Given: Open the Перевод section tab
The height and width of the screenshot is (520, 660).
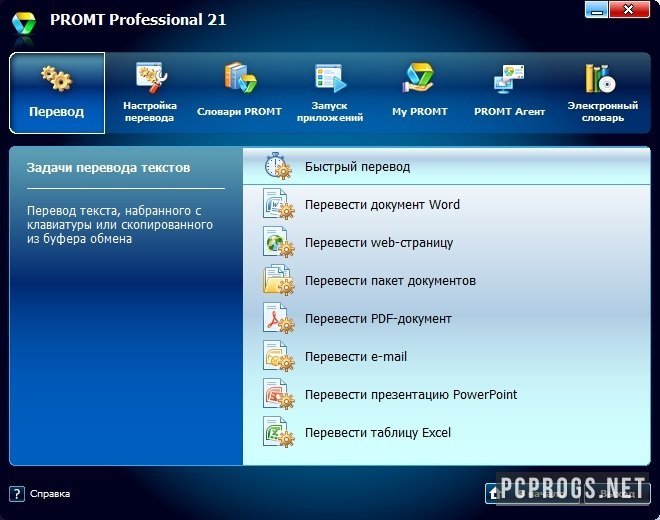Looking at the screenshot, I should click(57, 93).
